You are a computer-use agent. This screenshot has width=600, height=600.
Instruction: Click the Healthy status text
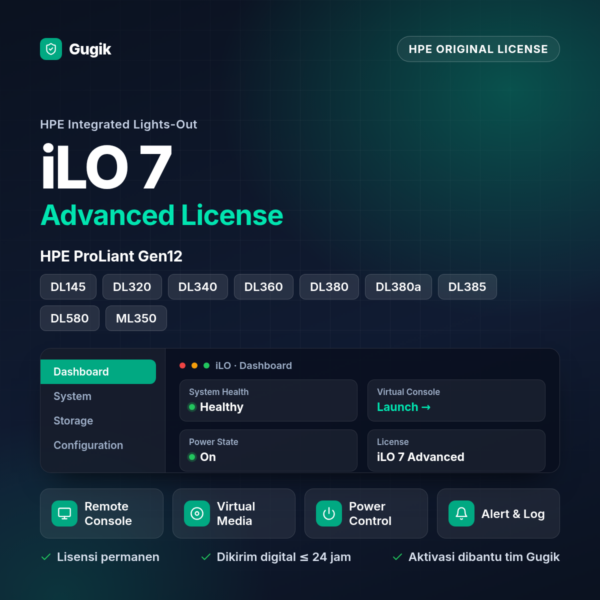pos(222,407)
